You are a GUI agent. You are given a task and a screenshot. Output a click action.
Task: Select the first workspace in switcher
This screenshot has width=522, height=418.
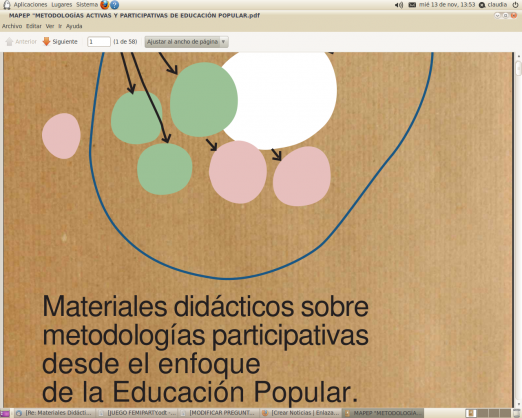[x=471, y=413]
